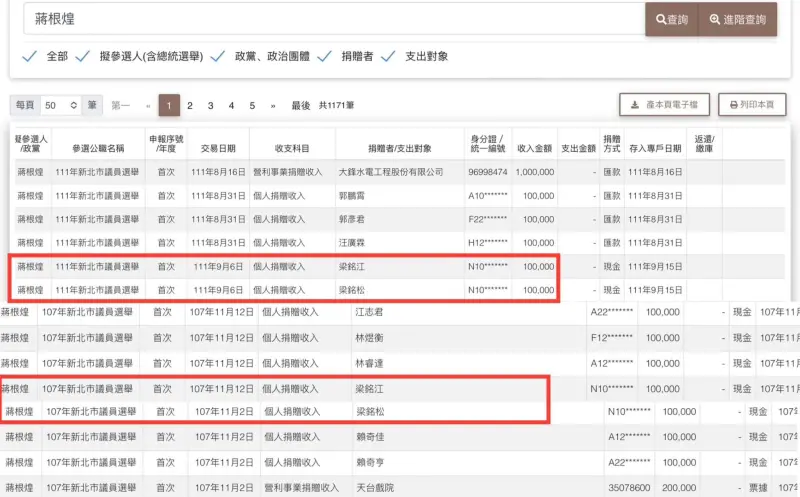Screen dimensions: 800x497
Task: Click the 捐贈者/支出對象 column header
Action: (400, 148)
